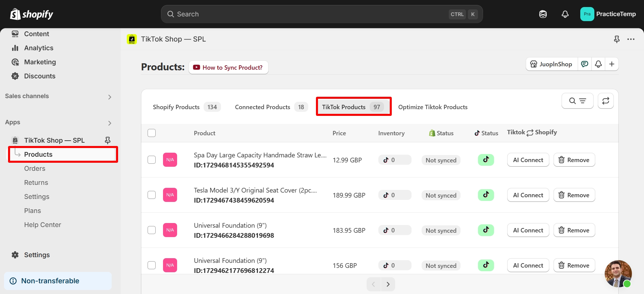Open the three-dot more options menu
This screenshot has width=644, height=294.
pyautogui.click(x=631, y=39)
